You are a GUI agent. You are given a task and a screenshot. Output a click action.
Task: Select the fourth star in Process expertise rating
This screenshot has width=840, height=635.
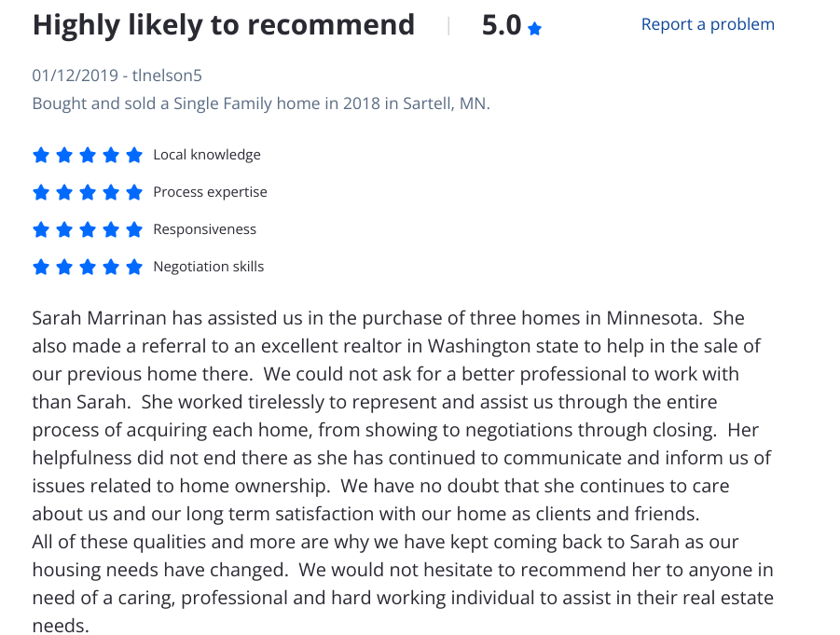[111, 192]
